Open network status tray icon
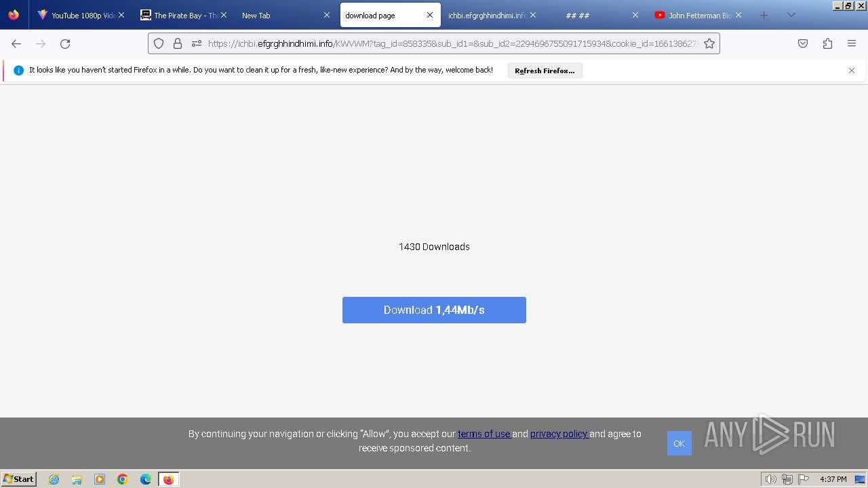Image resolution: width=868 pixels, height=488 pixels. [x=787, y=479]
